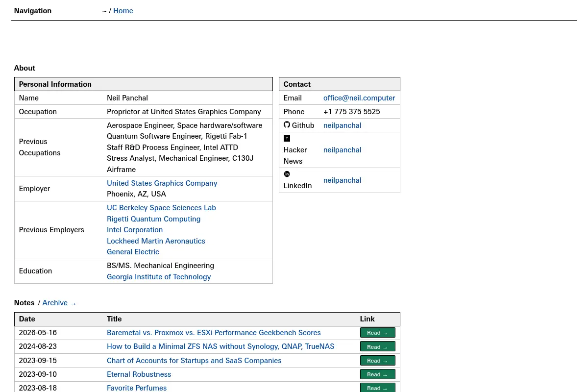Open Chart of Accounts for Startups article
Viewport: 588px width, 392px height.
point(194,361)
